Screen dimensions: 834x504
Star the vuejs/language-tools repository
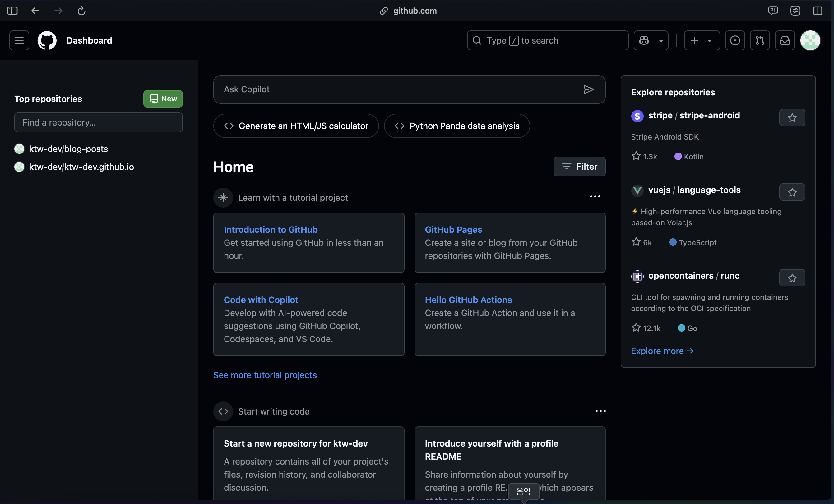pyautogui.click(x=792, y=192)
